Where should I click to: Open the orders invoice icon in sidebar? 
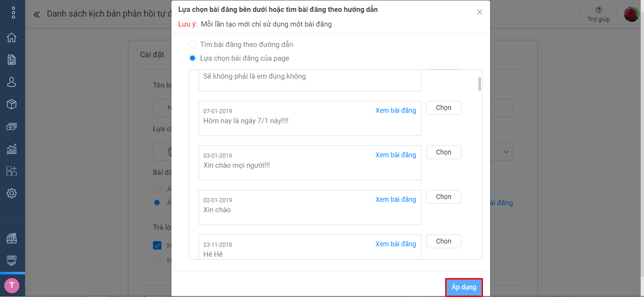click(x=12, y=60)
